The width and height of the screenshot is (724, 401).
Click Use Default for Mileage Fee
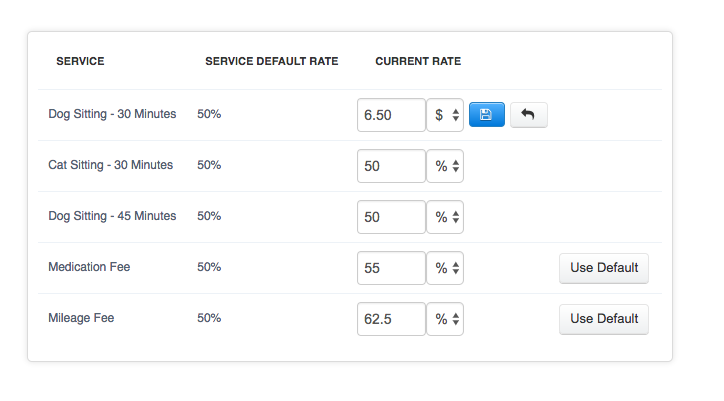[x=604, y=319]
